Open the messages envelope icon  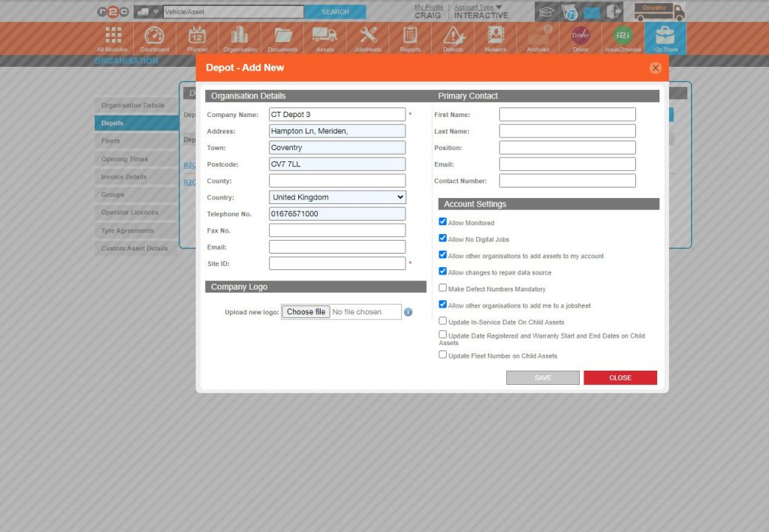[594, 12]
